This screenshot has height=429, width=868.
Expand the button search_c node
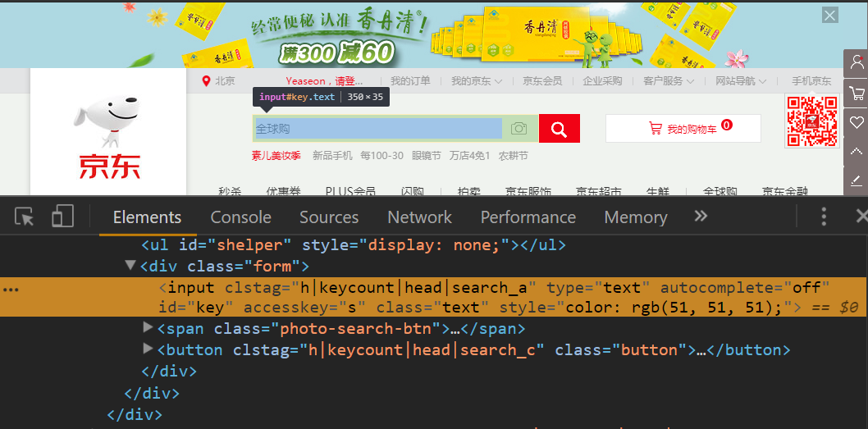coord(148,349)
